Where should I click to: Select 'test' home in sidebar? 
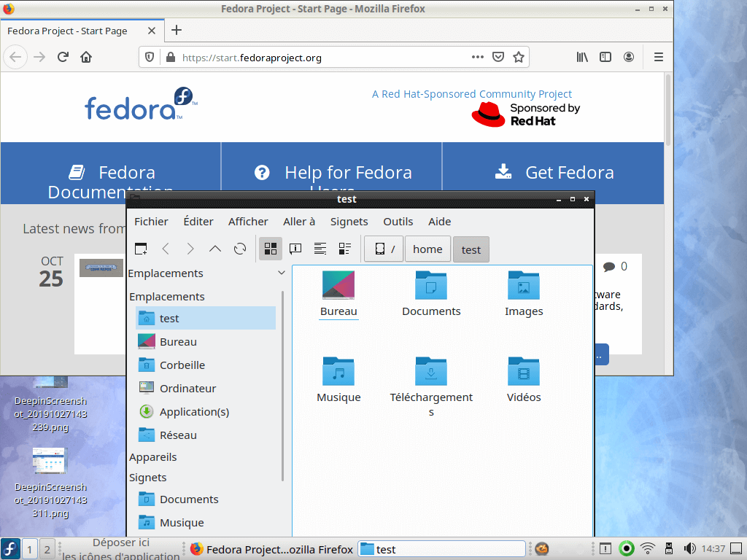point(206,318)
